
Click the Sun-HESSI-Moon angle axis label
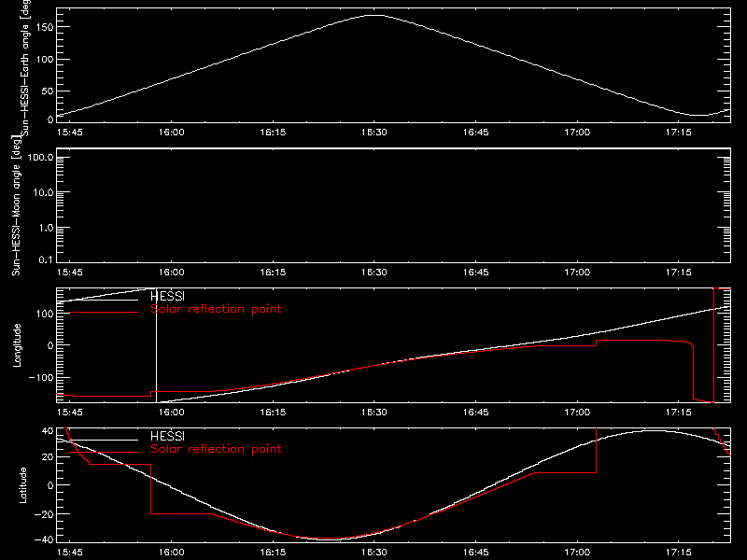(x=16, y=205)
